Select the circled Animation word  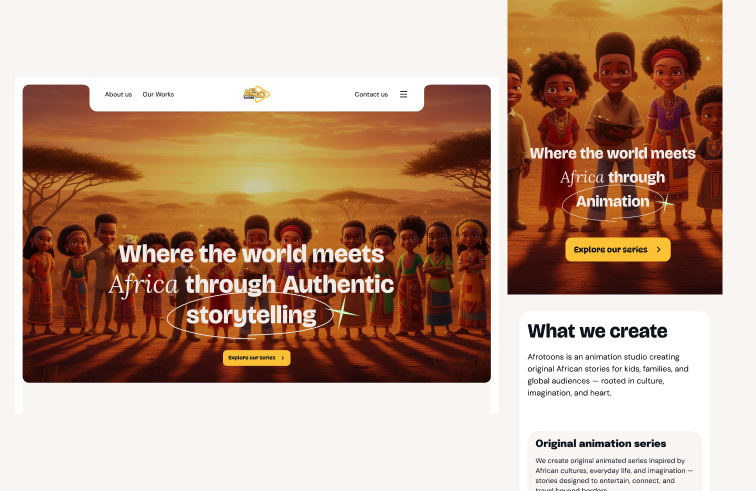[x=612, y=201]
